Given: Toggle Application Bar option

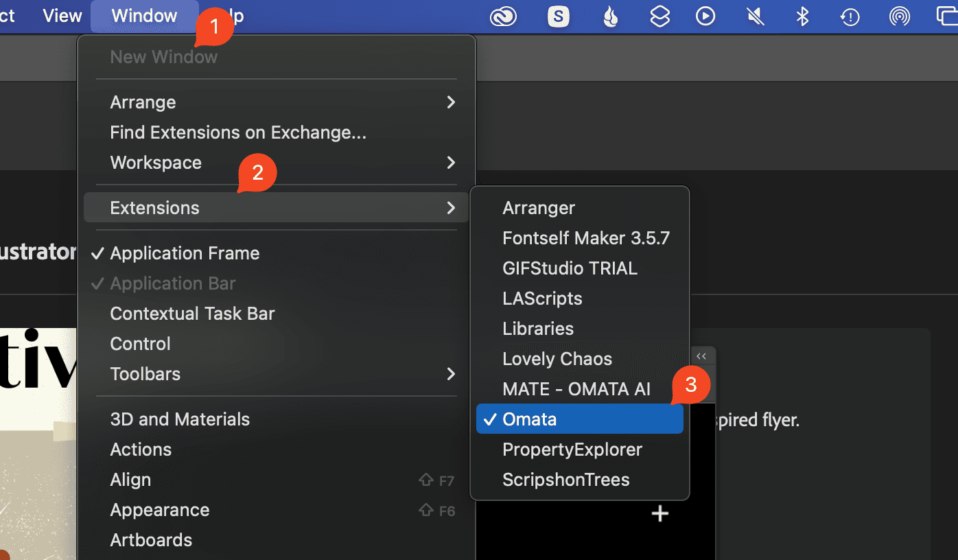Looking at the screenshot, I should 277,283.
